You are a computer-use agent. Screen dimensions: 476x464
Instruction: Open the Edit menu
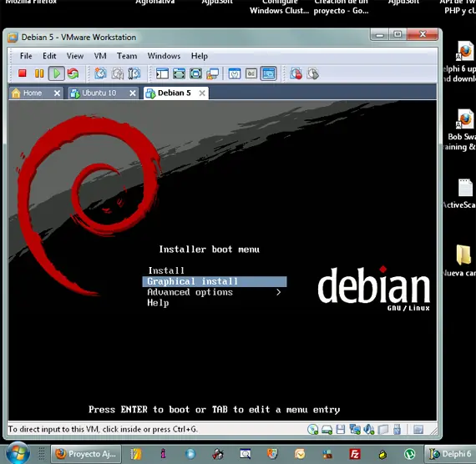pyautogui.click(x=49, y=56)
